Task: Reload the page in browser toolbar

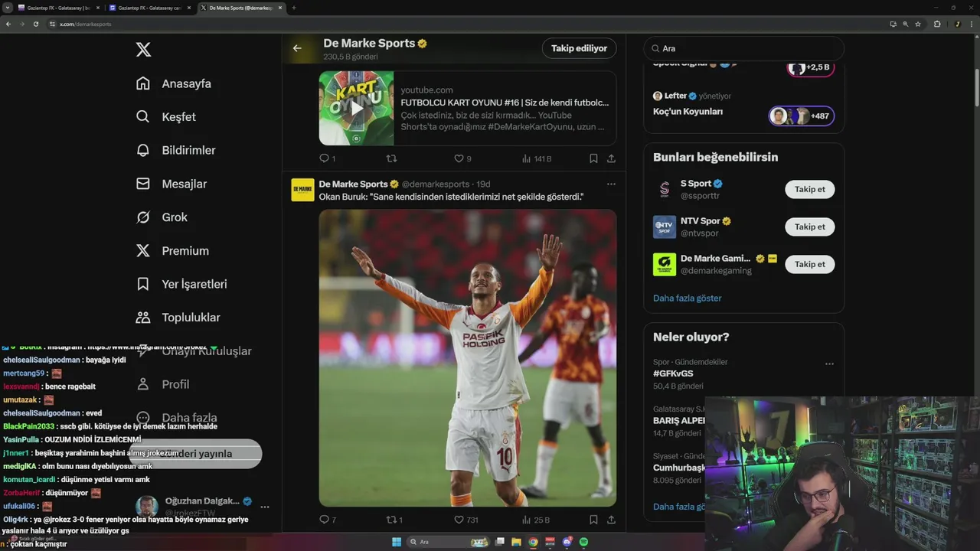Action: (x=35, y=24)
